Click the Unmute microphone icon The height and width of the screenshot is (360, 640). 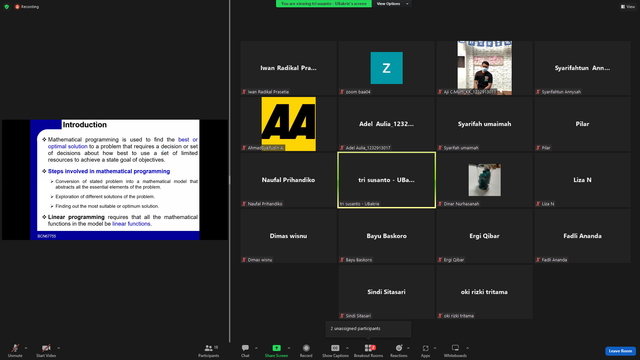pyautogui.click(x=15, y=348)
